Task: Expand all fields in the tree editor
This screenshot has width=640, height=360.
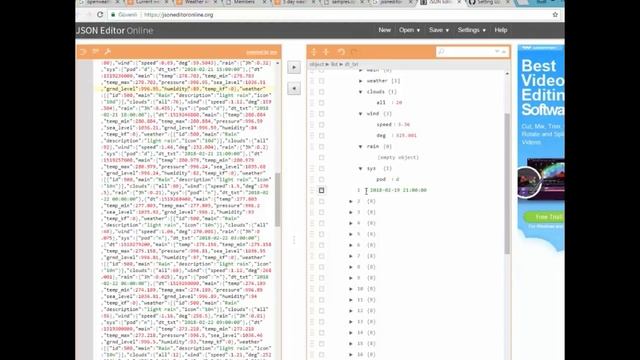Action: tap(314, 52)
